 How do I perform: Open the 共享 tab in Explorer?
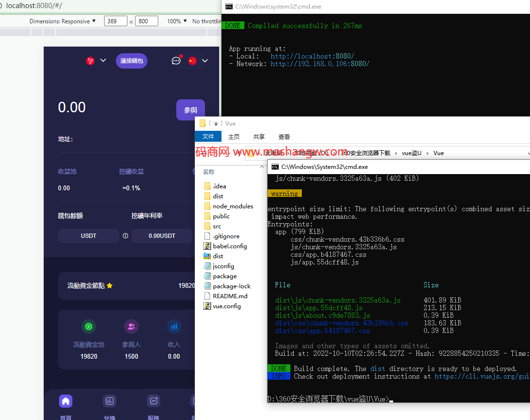point(259,137)
